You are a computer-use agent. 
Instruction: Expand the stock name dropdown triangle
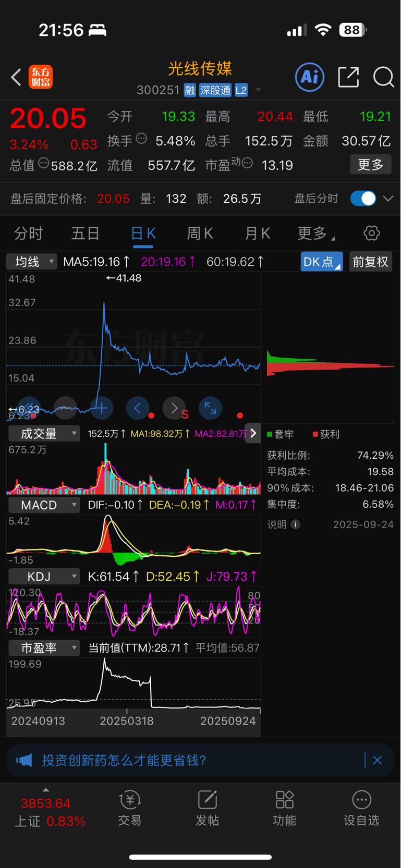tap(258, 90)
